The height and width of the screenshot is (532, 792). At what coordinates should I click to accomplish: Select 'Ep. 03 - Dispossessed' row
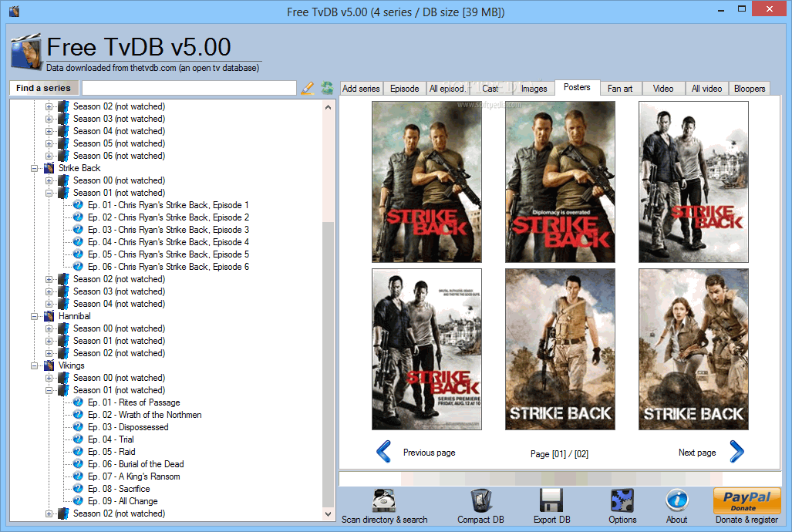point(128,427)
